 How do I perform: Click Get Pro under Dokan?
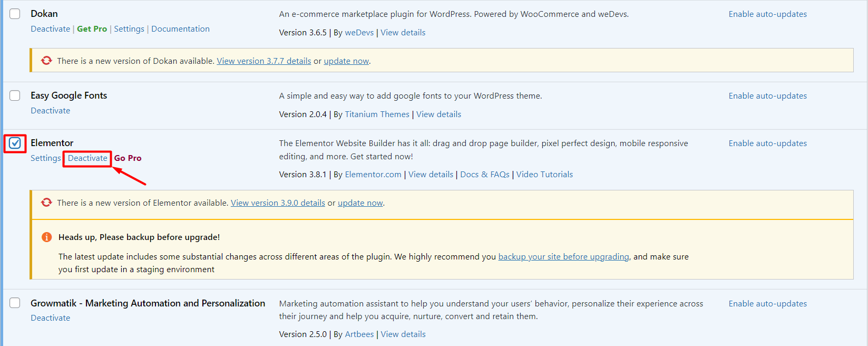coord(92,29)
